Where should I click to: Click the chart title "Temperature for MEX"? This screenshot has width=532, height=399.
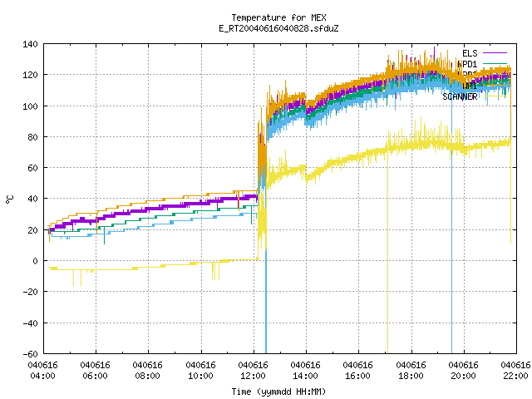pos(278,17)
